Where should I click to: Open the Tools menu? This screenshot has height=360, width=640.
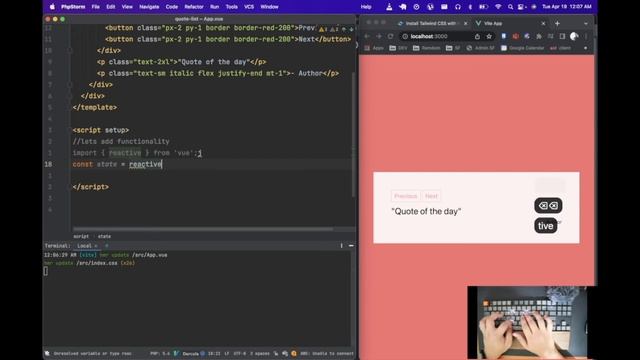231,7
